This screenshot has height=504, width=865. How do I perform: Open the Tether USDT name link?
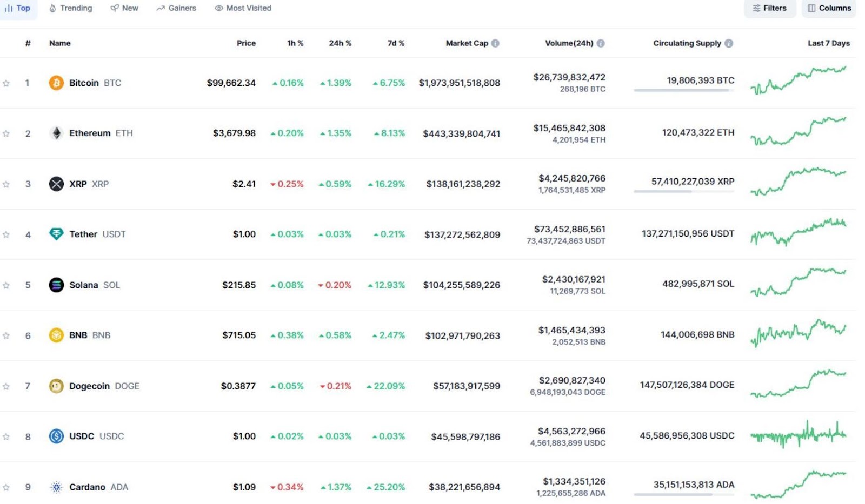tap(97, 234)
